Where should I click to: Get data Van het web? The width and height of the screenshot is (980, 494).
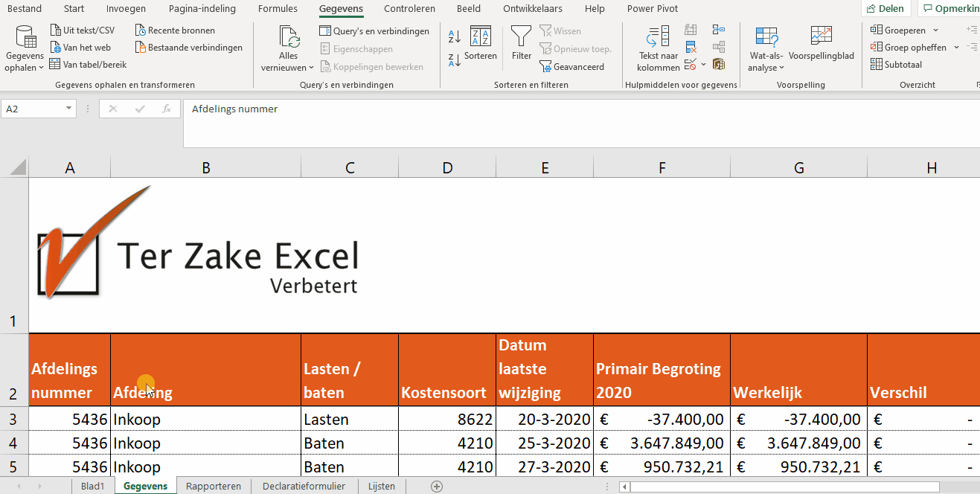coord(80,48)
